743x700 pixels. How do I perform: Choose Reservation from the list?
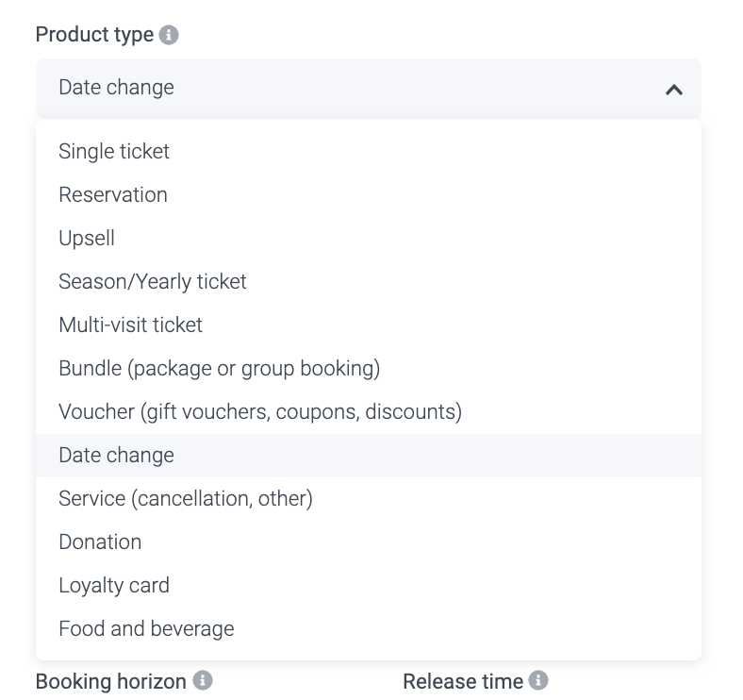point(113,194)
